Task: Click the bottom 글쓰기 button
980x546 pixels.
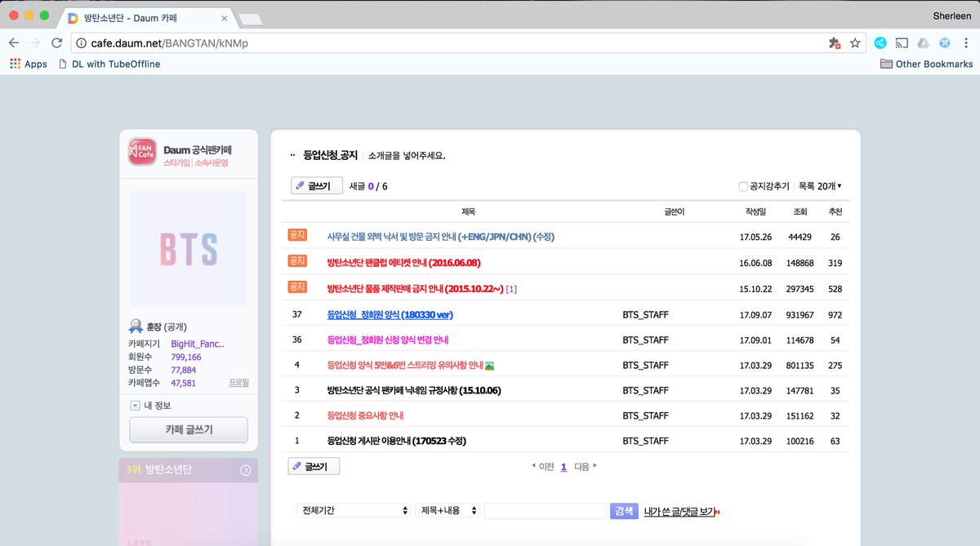Action: pos(314,467)
